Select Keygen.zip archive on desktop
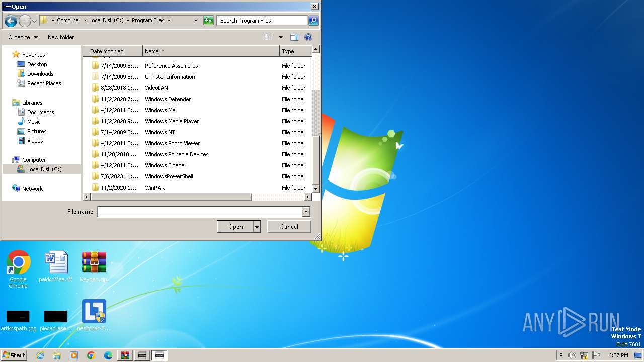The width and height of the screenshot is (644, 362). point(94,266)
